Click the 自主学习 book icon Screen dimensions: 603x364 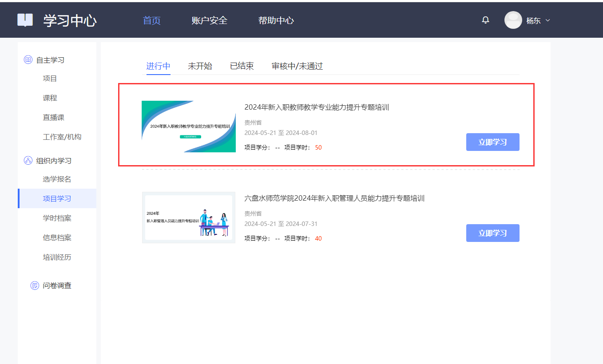point(28,60)
